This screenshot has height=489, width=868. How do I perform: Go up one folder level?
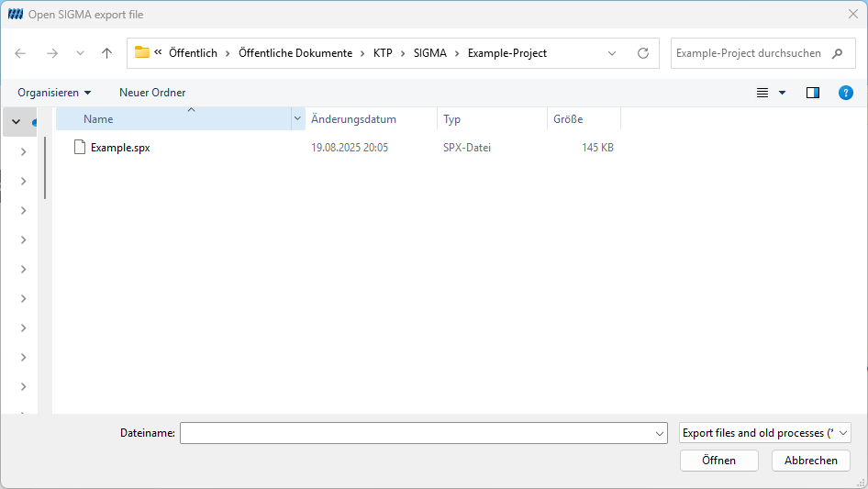tap(106, 53)
